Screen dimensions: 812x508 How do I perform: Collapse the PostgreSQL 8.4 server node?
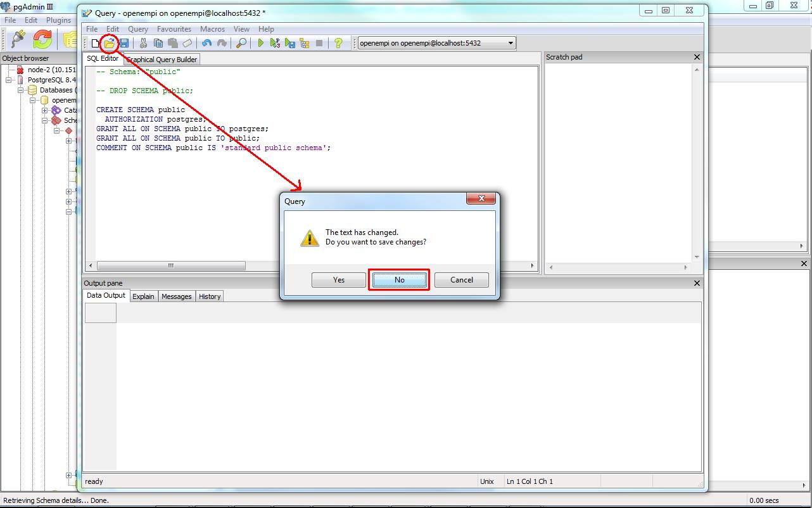[10, 80]
